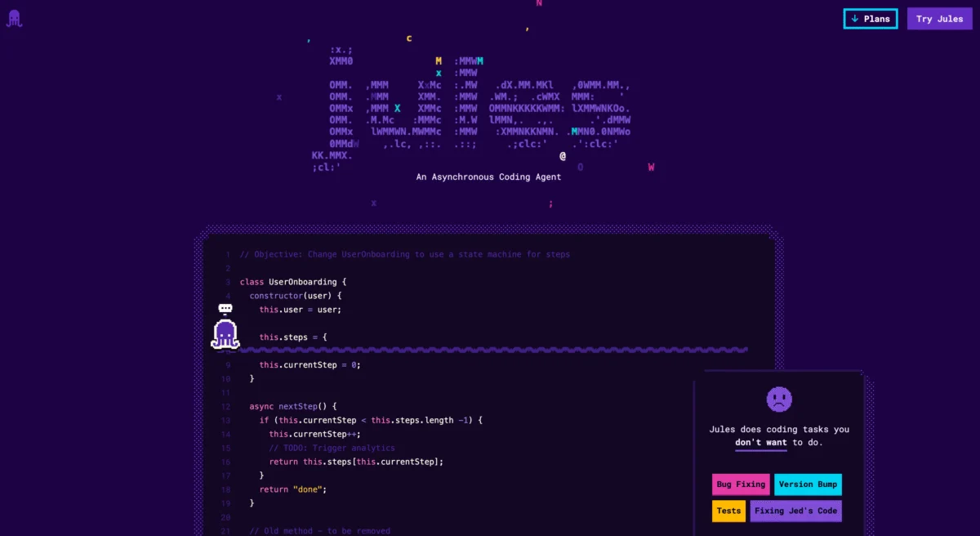The height and width of the screenshot is (536, 980).
Task: Click the sad purple face icon
Action: (779, 399)
